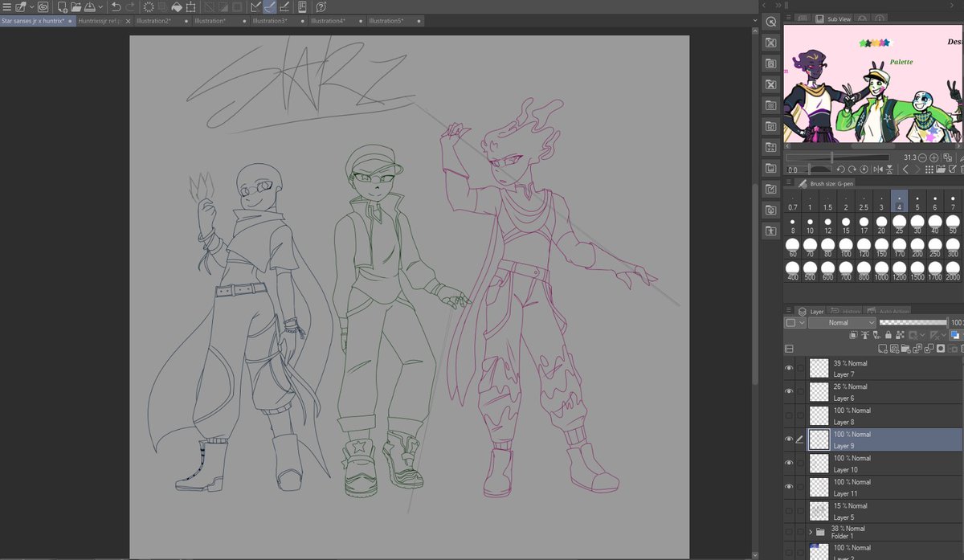Adjust the Sub View zoom slider
Image resolution: width=964 pixels, height=560 pixels.
coord(837,157)
